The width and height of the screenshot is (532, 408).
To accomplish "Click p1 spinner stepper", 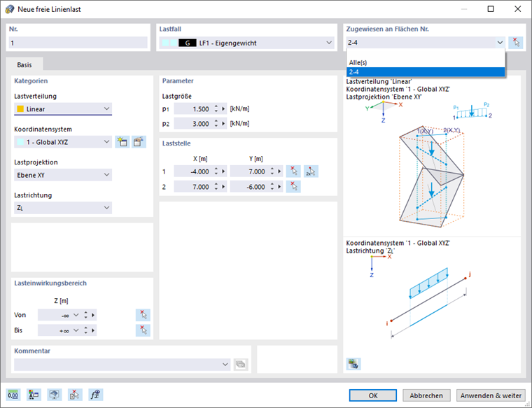I will [x=216, y=109].
